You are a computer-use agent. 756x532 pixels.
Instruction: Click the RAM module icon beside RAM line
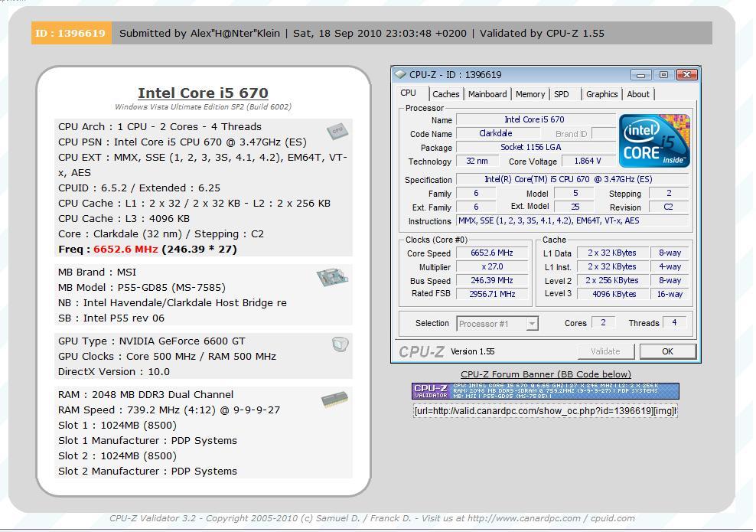click(x=334, y=399)
